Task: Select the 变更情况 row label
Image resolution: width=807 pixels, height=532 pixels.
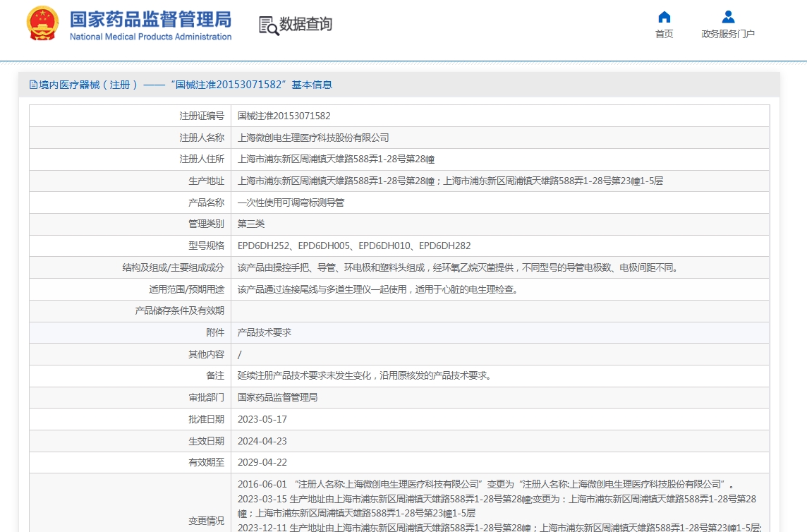Action: click(207, 521)
